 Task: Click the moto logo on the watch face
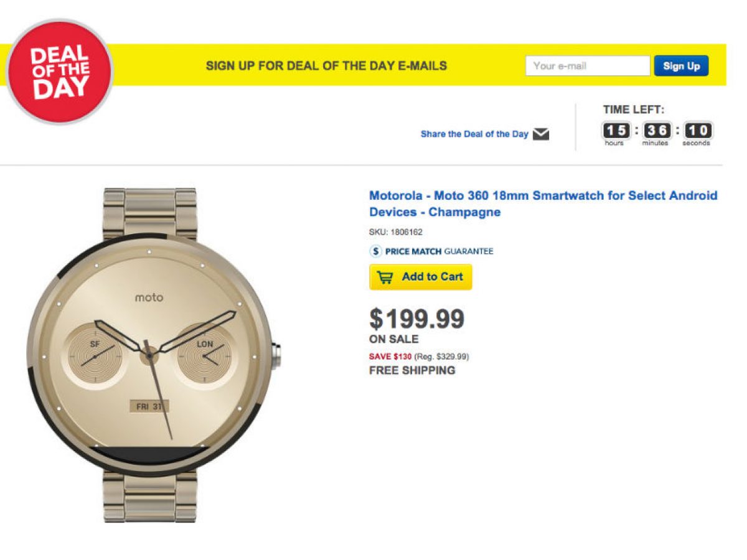[149, 297]
